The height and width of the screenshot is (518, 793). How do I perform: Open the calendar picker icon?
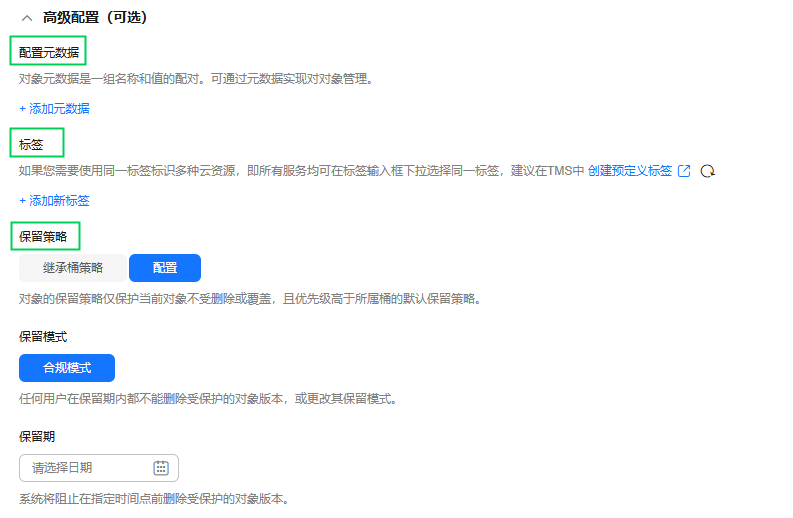161,468
